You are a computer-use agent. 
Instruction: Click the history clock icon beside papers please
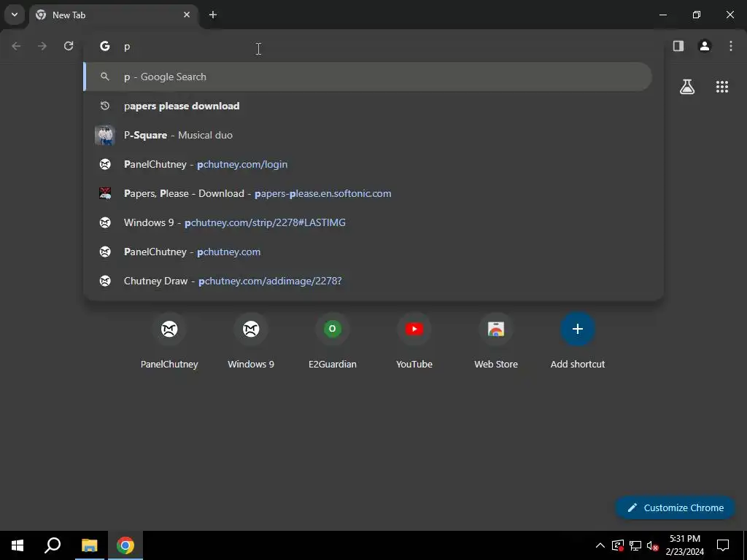(x=105, y=106)
